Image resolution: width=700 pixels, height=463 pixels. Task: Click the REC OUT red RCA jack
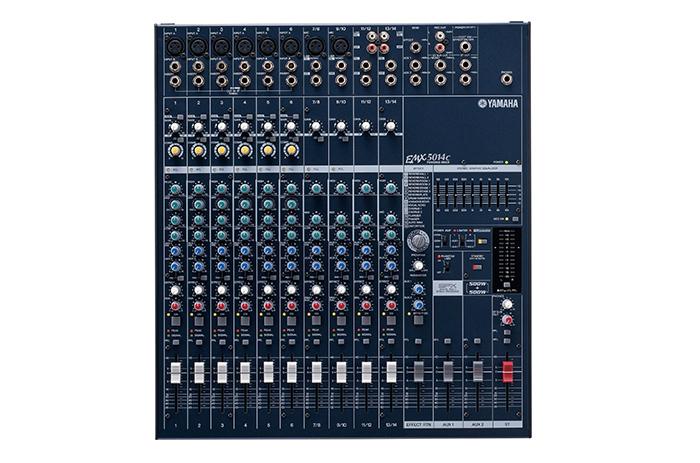(x=440, y=46)
